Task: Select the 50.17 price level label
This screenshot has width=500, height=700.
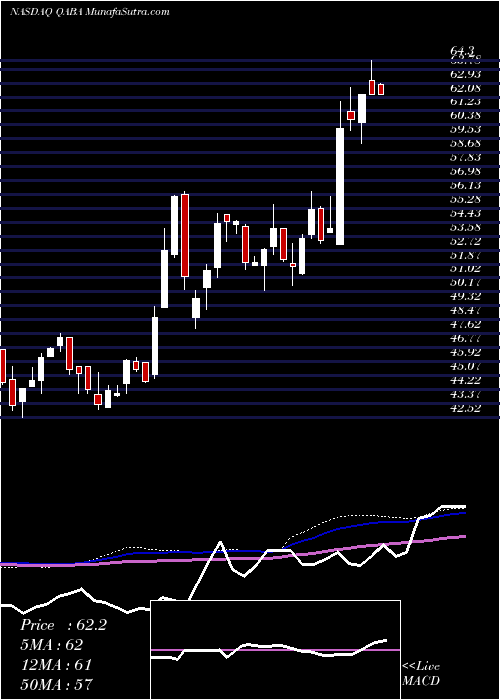Action: 465,283
